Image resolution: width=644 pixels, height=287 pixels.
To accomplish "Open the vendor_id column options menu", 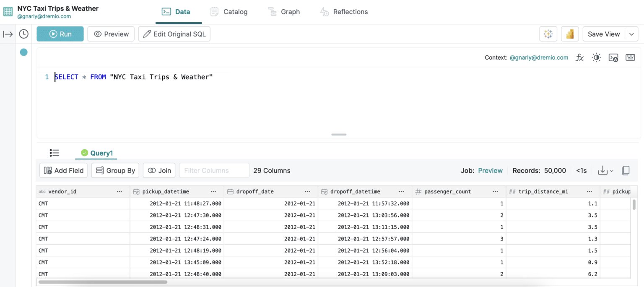I will [119, 191].
